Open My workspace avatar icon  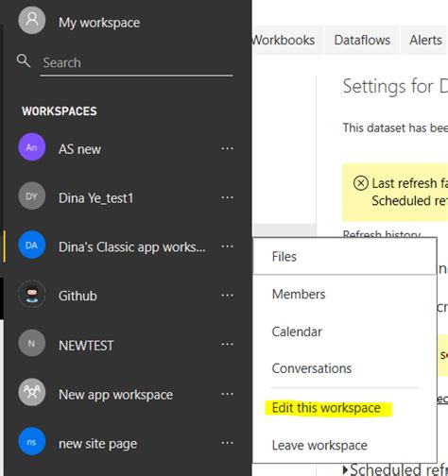tap(31, 21)
